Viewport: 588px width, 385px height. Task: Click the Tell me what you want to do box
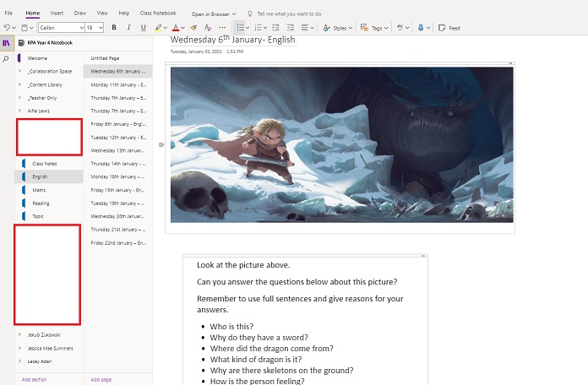(289, 14)
